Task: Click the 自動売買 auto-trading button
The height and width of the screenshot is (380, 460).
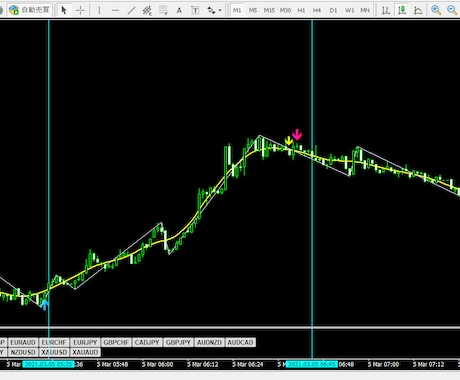Action: click(29, 10)
